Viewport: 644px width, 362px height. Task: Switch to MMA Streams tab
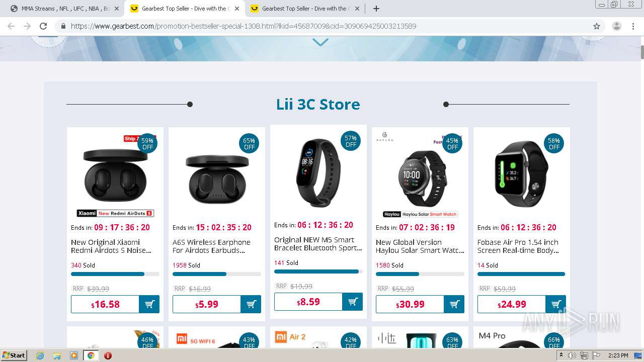click(63, 9)
